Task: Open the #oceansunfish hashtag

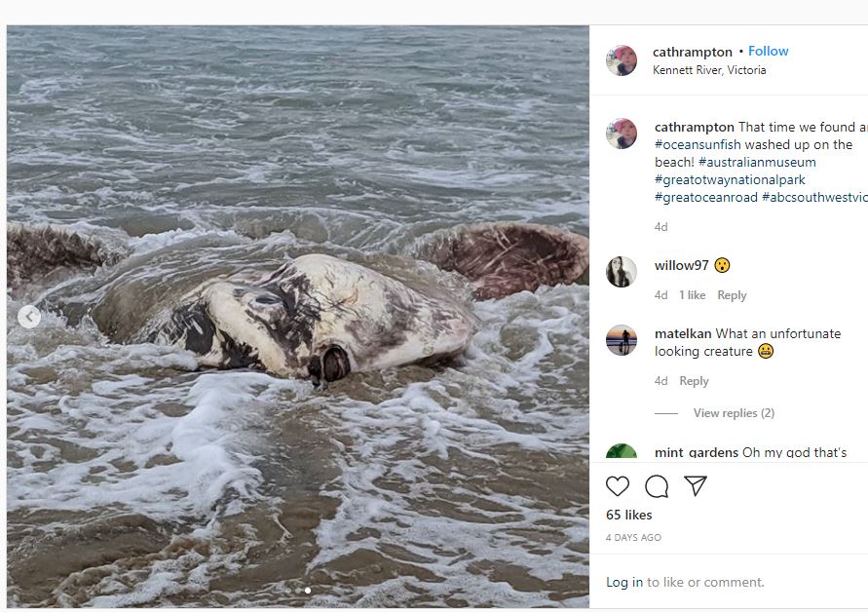Action: [698, 144]
